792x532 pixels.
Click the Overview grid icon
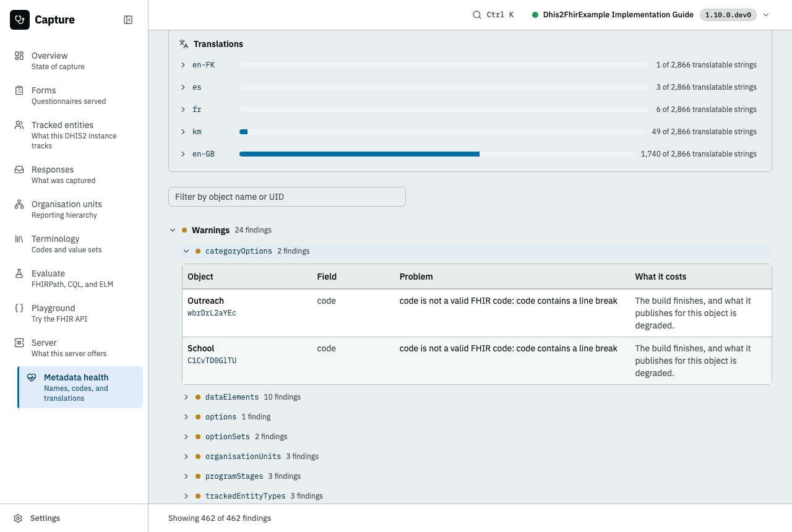pyautogui.click(x=19, y=56)
